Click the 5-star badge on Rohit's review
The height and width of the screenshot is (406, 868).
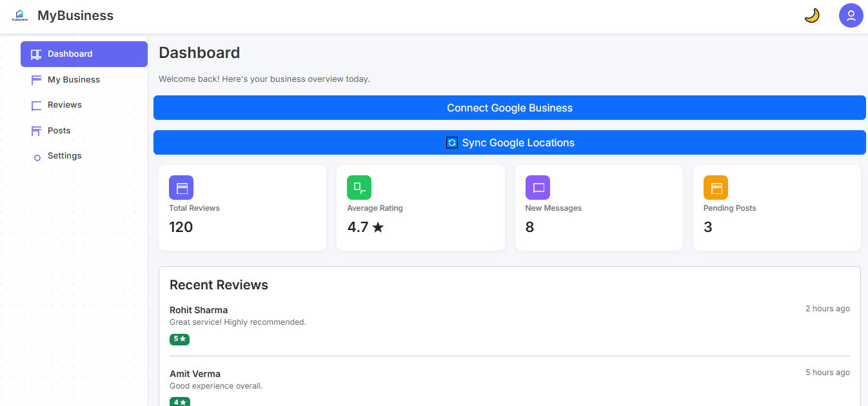click(179, 339)
